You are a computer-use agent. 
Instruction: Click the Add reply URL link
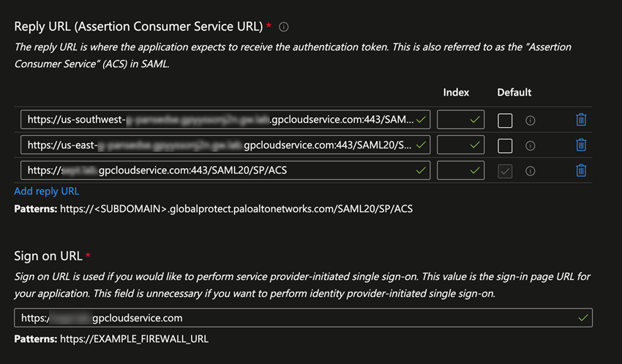pyautogui.click(x=47, y=192)
